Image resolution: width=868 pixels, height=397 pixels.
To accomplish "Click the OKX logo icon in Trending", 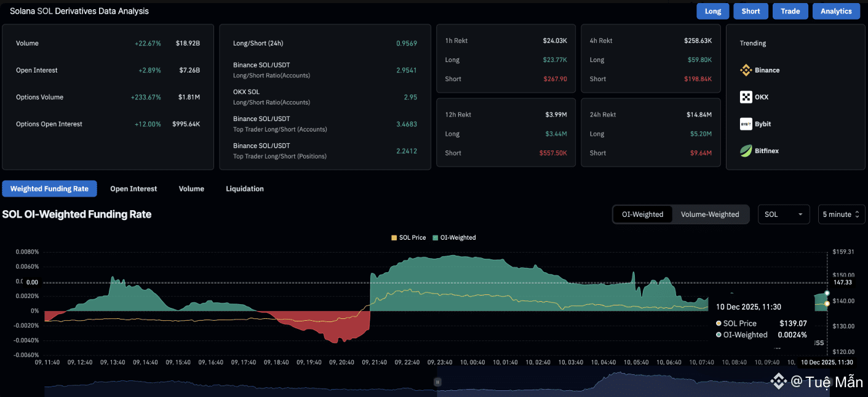I will (x=746, y=97).
